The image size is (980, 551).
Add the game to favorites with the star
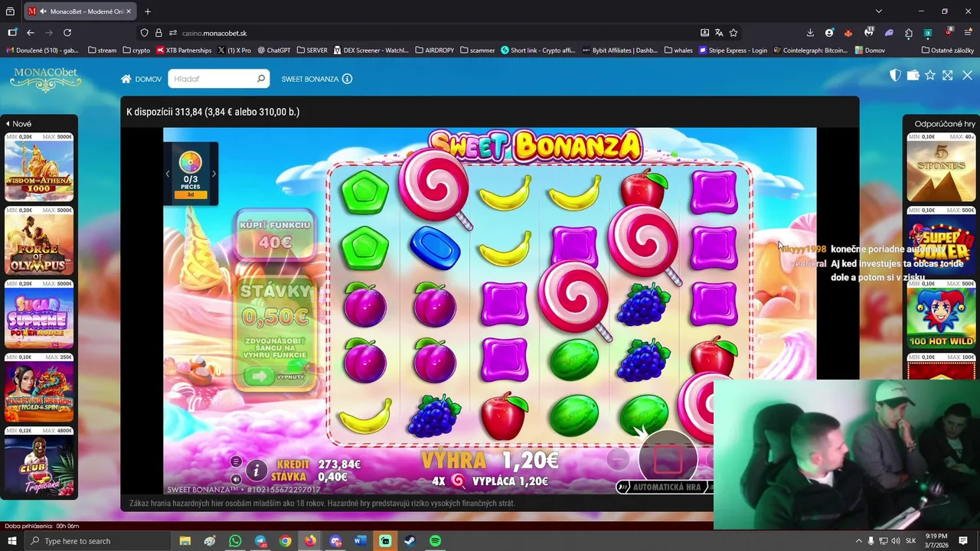(930, 75)
